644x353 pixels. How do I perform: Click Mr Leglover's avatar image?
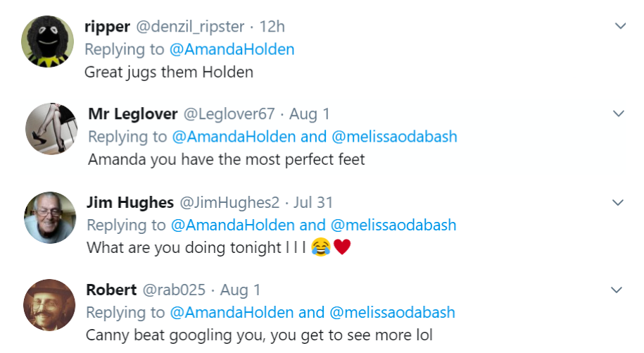pyautogui.click(x=51, y=129)
